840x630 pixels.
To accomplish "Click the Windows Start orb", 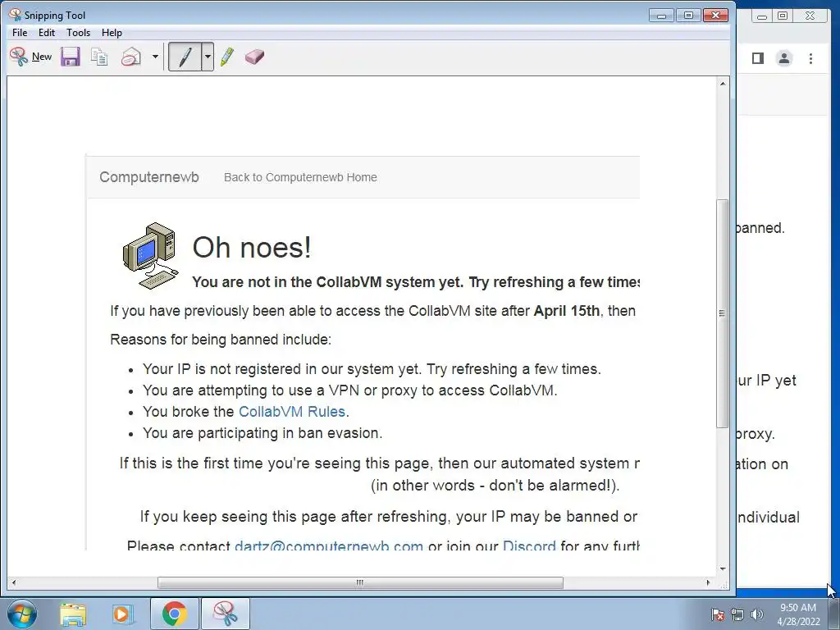I will click(22, 614).
